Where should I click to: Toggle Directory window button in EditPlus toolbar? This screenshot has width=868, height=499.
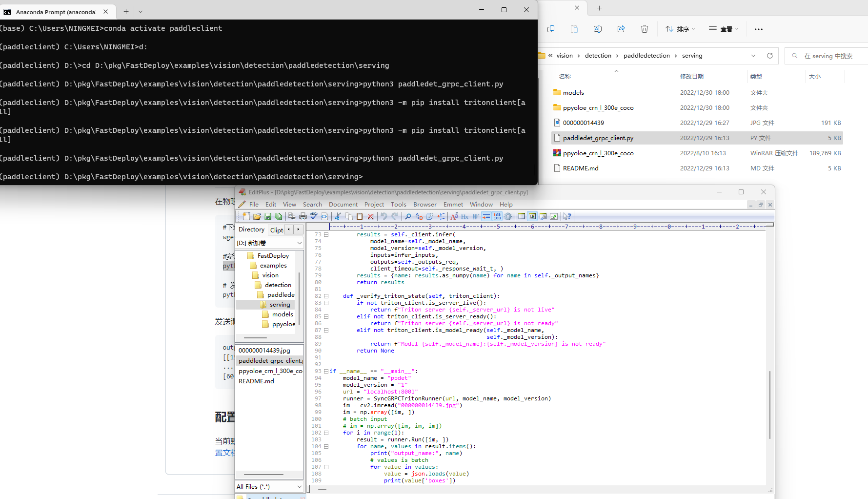pyautogui.click(x=532, y=216)
